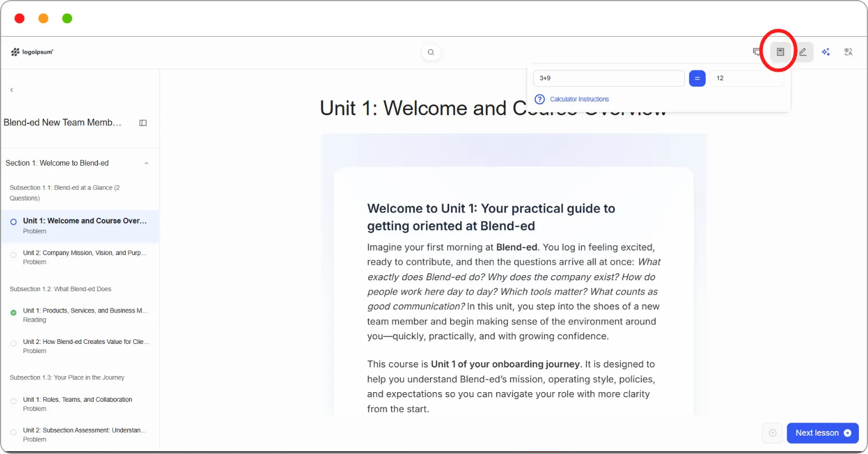Image resolution: width=868 pixels, height=454 pixels.
Task: Go to the Next lesson
Action: 823,433
